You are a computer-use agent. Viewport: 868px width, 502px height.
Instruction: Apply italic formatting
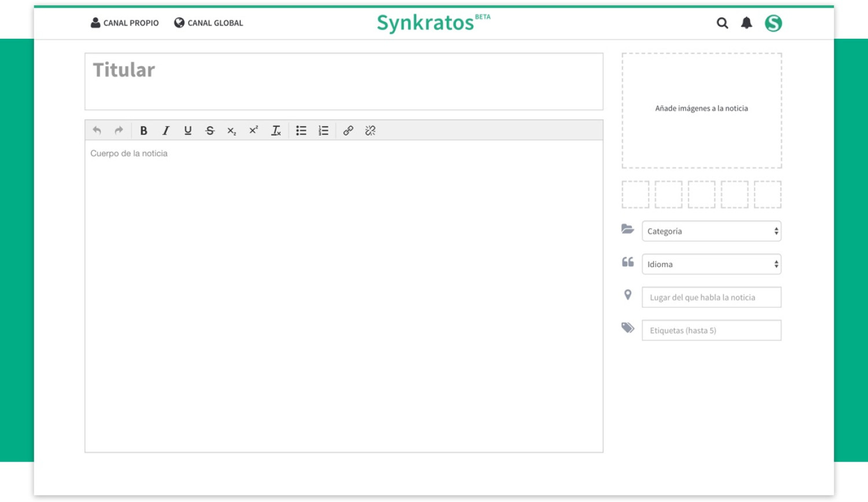(165, 130)
